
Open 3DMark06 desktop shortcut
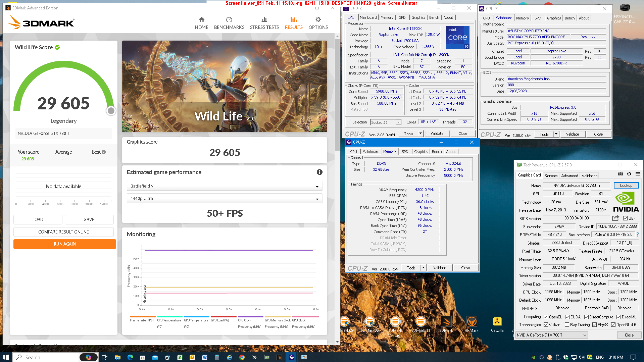tap(369, 324)
